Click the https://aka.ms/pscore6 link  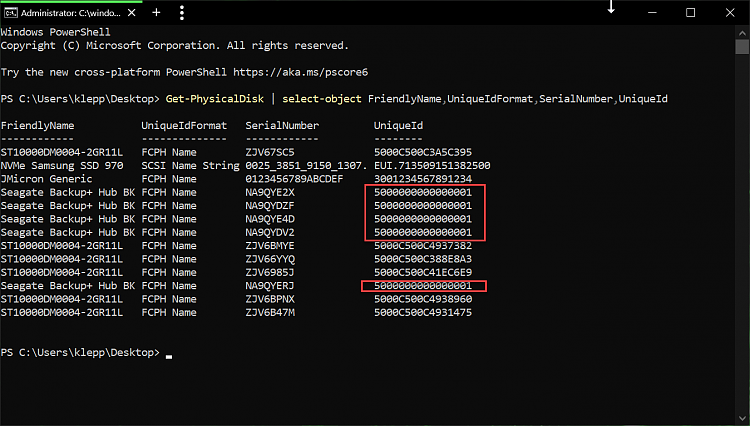click(300, 72)
